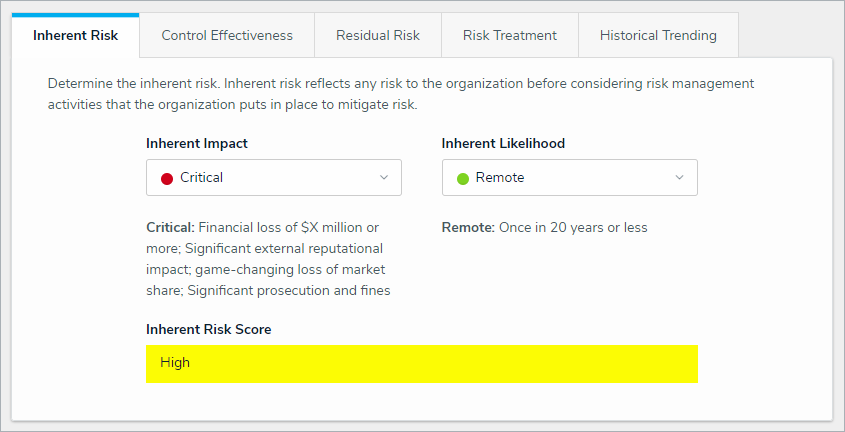Click the green Remote indicator dot

(x=463, y=179)
